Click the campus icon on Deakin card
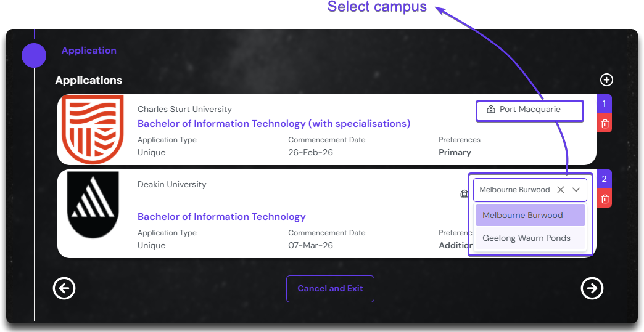 coord(464,193)
